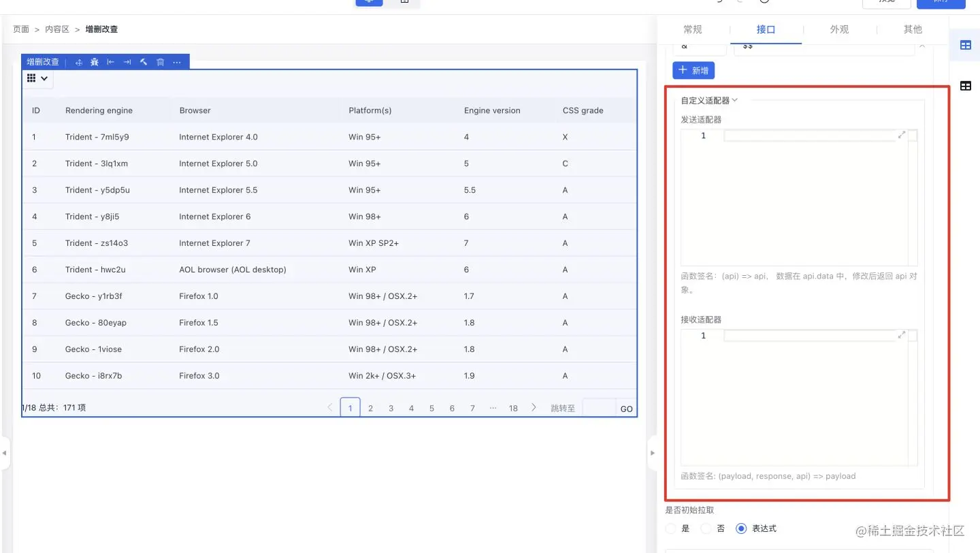Click the AOL browser (AOL desktop) cell

pyautogui.click(x=233, y=270)
